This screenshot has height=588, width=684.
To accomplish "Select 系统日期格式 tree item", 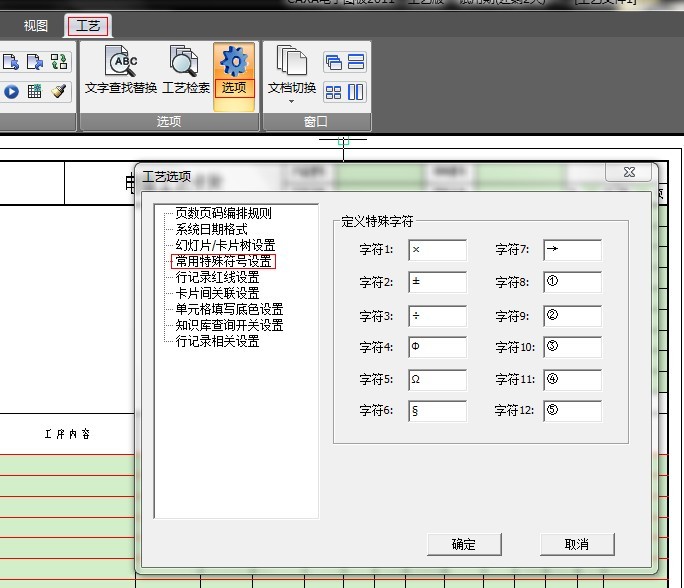I will click(x=211, y=229).
